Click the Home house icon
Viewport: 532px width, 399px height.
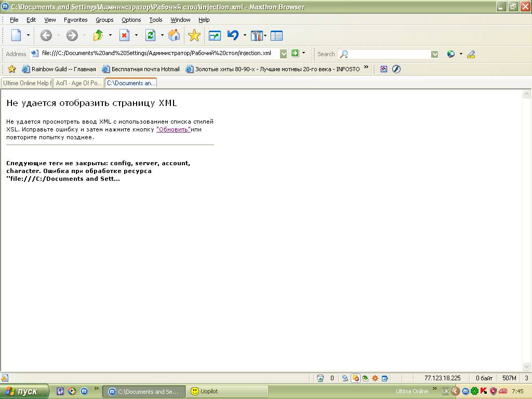coord(174,35)
